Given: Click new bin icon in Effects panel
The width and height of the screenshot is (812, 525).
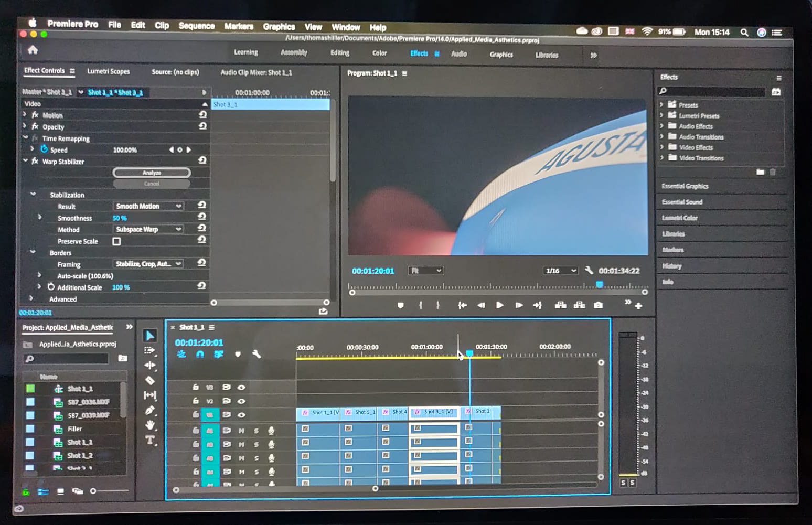Looking at the screenshot, I should tap(760, 172).
